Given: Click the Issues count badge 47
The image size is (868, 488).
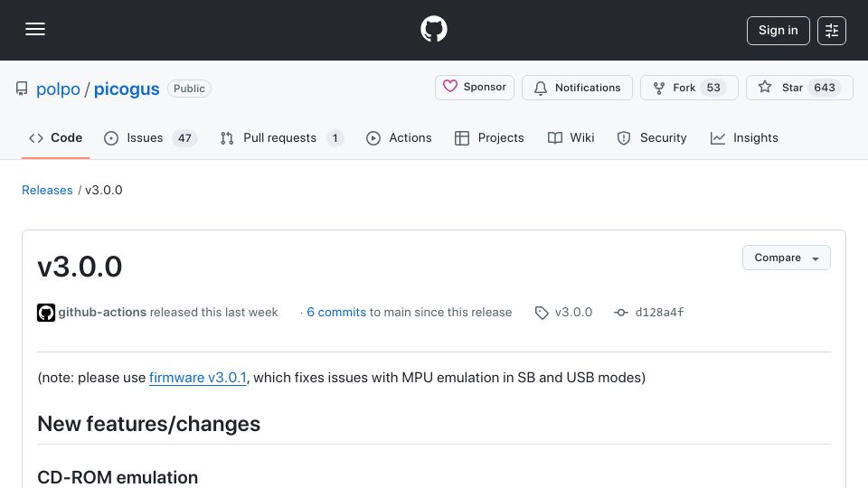Looking at the screenshot, I should (x=184, y=138).
